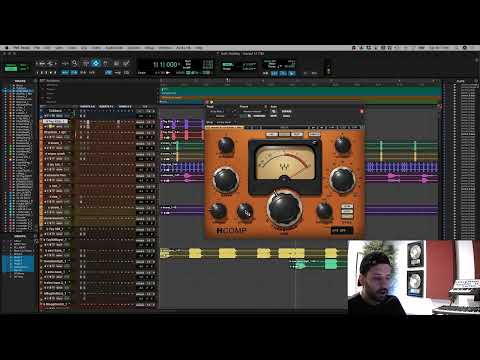Adjust the small top-right Mix knob on H-Comp
Viewport: 480px width, 360px height.
tap(342, 145)
